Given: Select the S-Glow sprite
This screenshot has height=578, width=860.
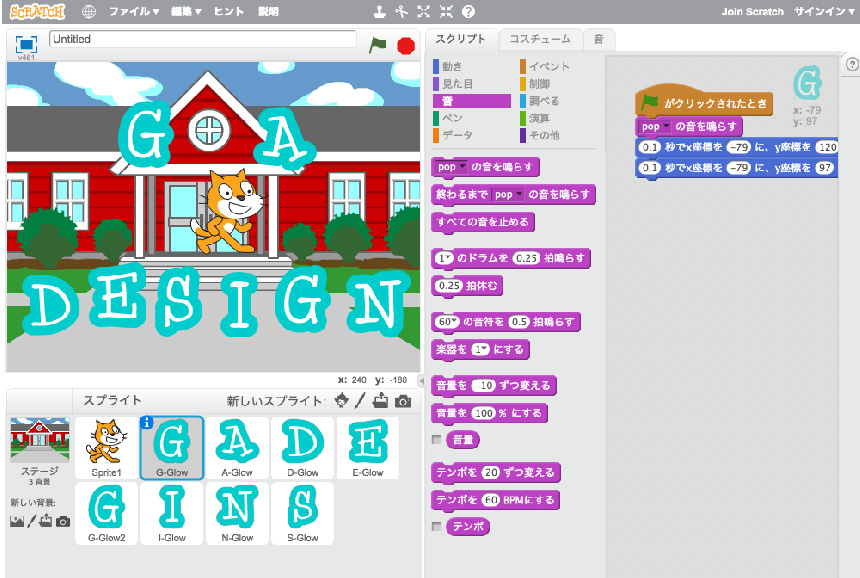Looking at the screenshot, I should coord(302,513).
